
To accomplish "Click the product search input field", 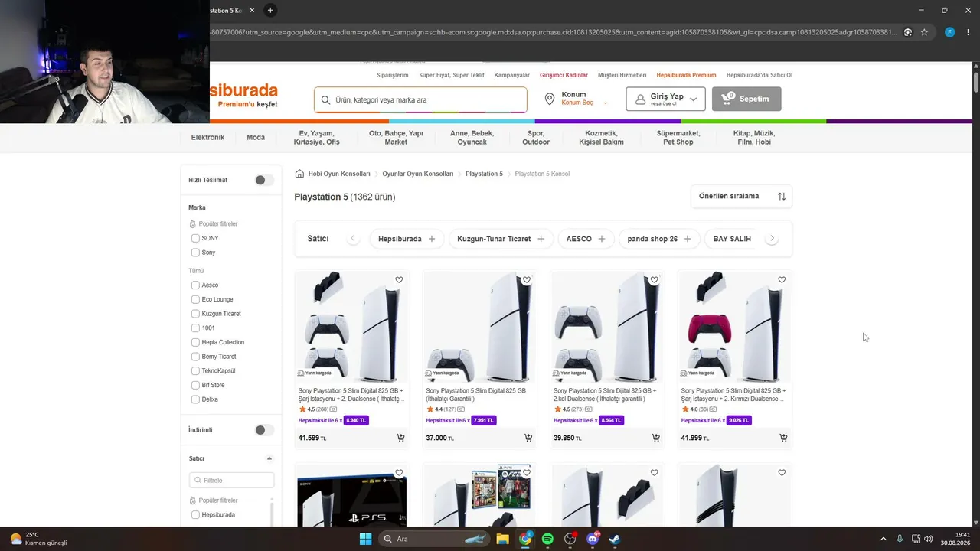I will tap(420, 99).
